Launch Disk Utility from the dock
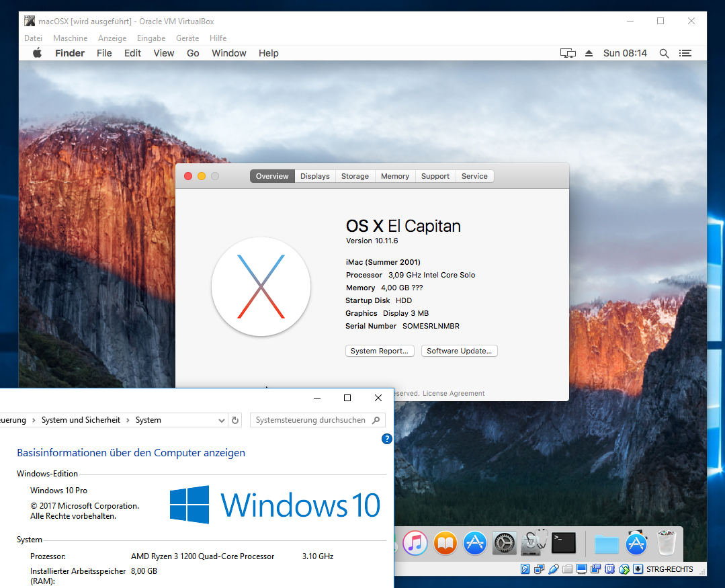 coord(534,542)
